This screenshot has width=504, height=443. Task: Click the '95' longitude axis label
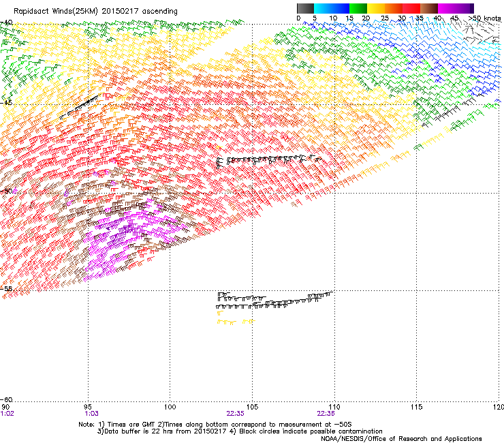coord(88,407)
